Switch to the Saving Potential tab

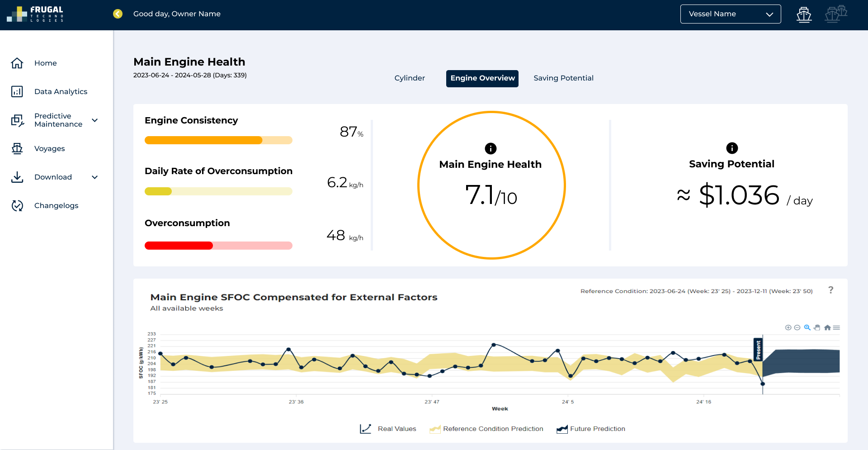pyautogui.click(x=564, y=78)
